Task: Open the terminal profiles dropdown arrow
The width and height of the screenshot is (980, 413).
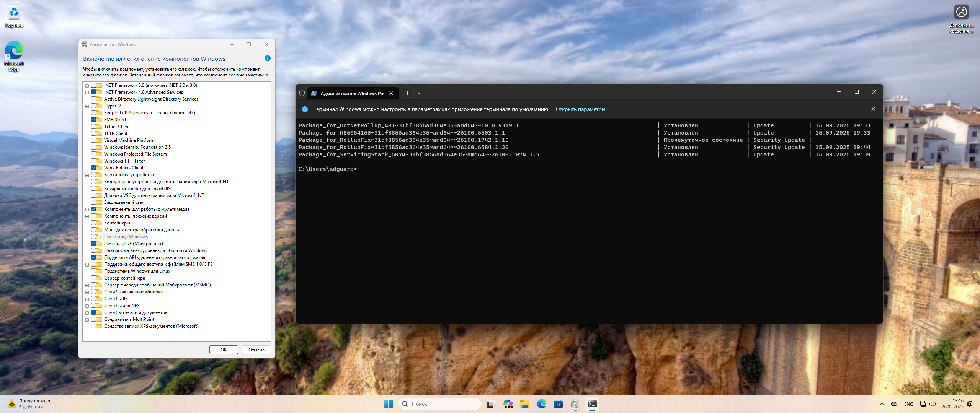Action: point(419,93)
